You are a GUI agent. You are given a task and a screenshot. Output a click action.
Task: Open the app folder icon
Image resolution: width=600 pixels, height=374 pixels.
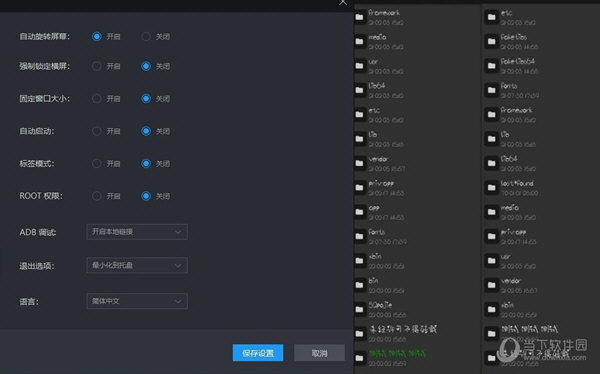click(359, 212)
